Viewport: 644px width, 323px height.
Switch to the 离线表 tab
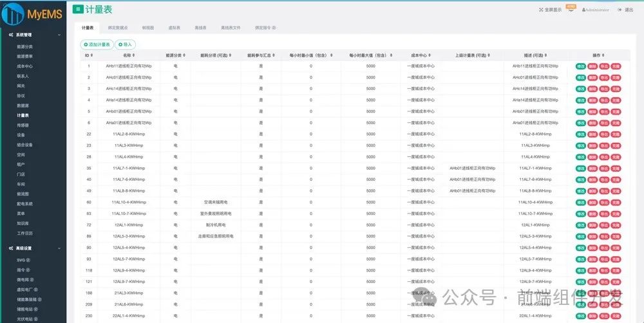coord(200,28)
